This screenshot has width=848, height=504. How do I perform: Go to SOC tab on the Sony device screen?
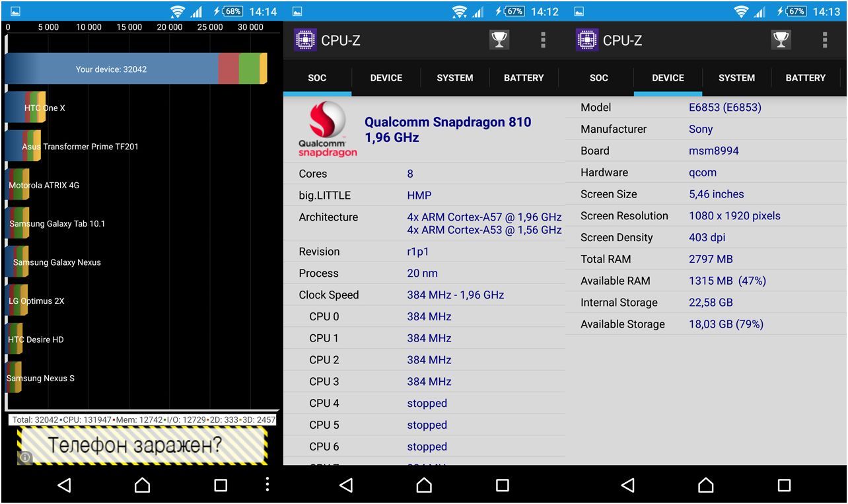tap(598, 78)
